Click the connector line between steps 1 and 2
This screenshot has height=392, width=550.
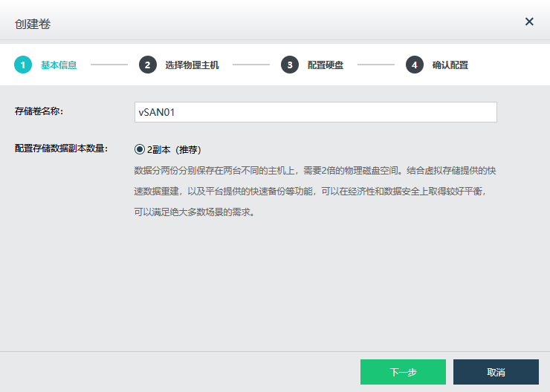click(x=109, y=65)
